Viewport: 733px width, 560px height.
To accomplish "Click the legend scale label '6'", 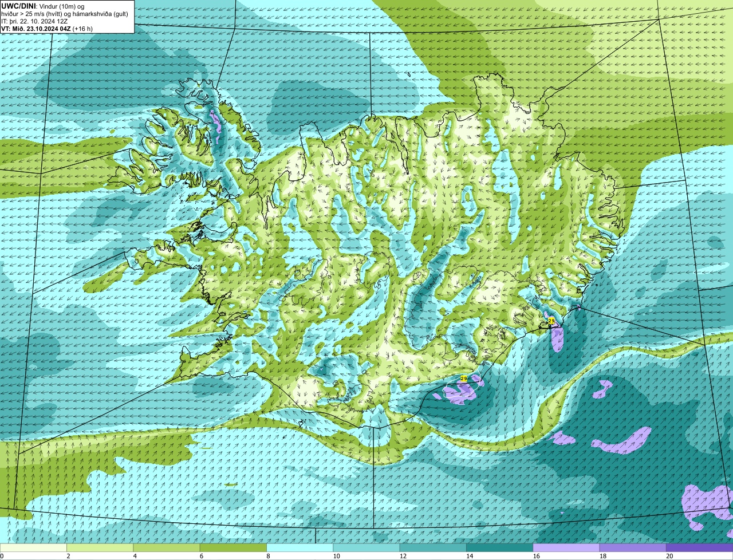I will click(x=202, y=556).
